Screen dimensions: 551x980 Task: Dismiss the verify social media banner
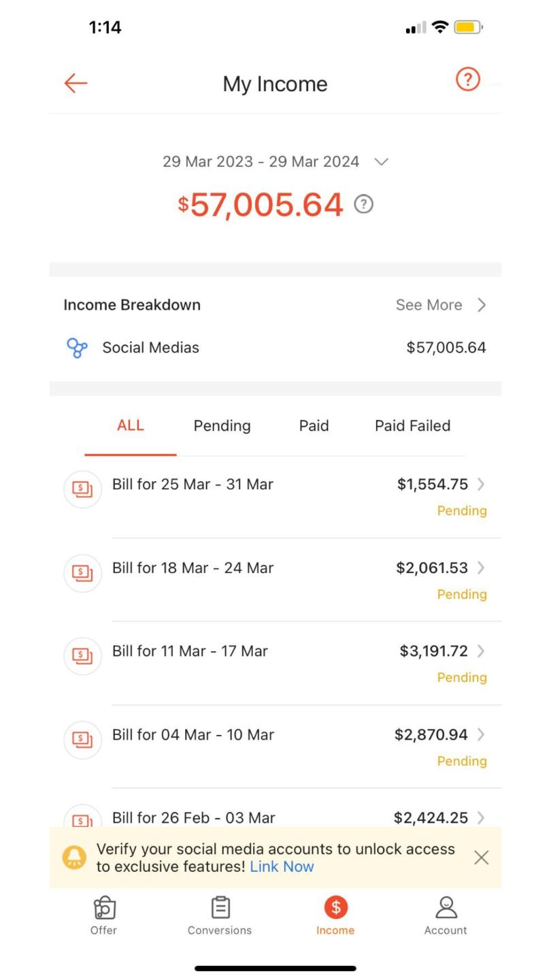pos(481,857)
